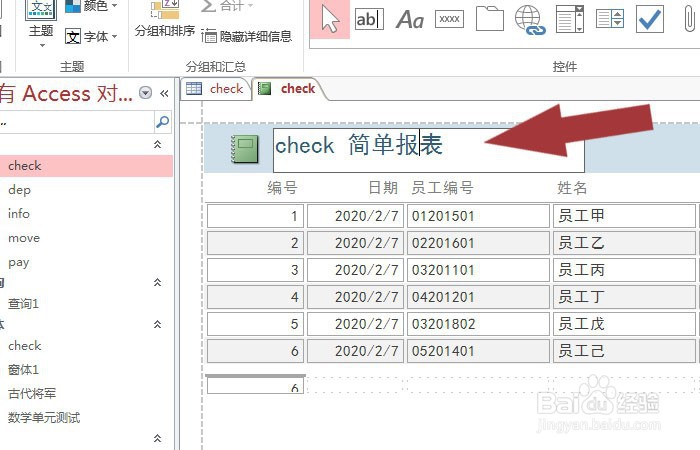
Task: Open the 合计 totals dropdown
Action: 227,6
